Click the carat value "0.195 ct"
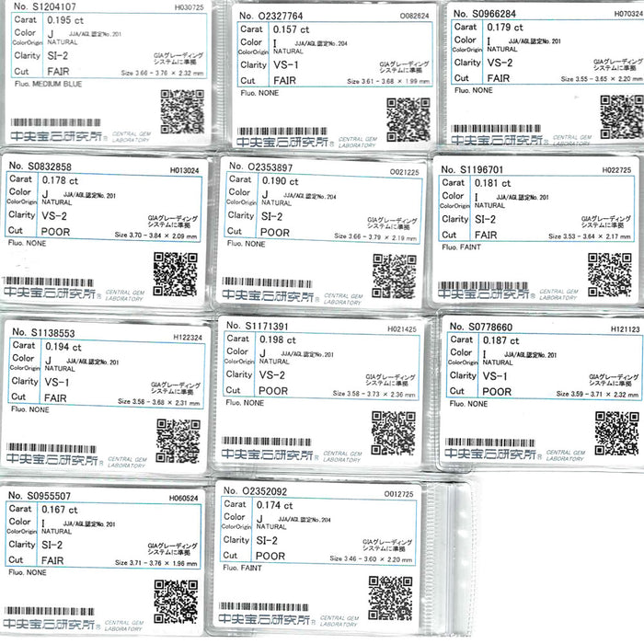The image size is (644, 644). pos(65,20)
